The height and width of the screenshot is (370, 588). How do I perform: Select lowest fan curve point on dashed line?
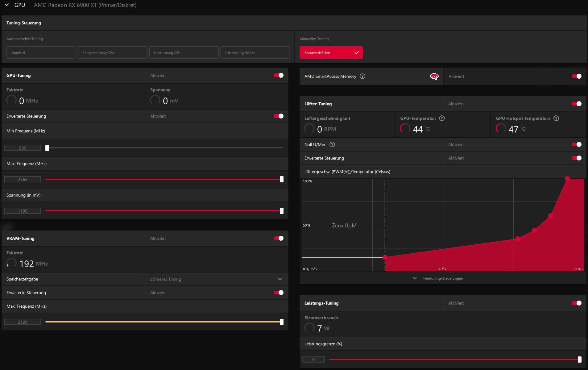click(x=385, y=257)
